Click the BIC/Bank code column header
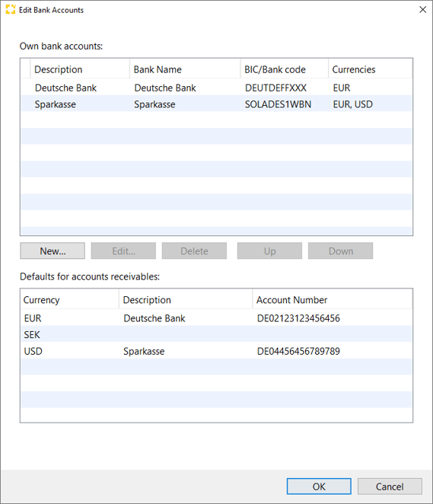This screenshot has width=433, height=504. (285, 69)
